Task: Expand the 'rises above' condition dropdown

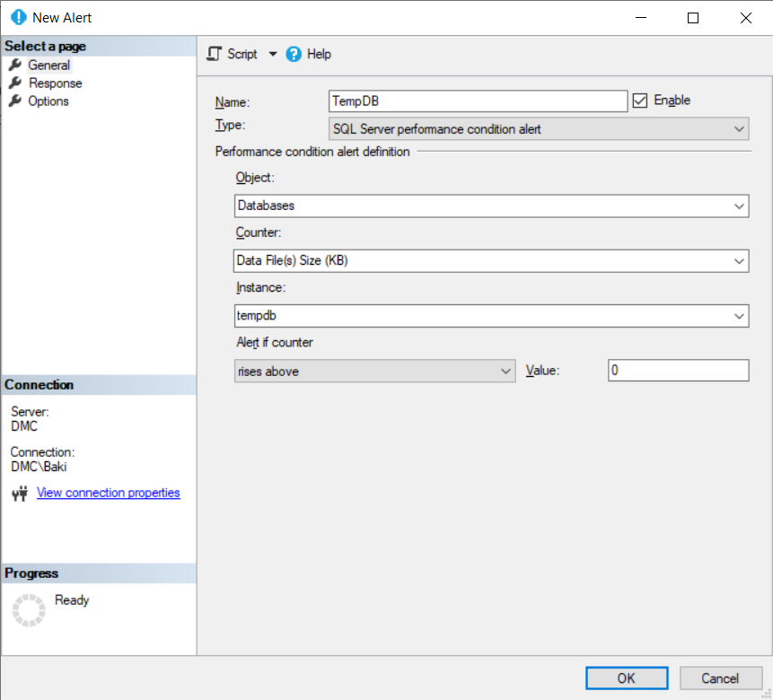Action: [505, 371]
